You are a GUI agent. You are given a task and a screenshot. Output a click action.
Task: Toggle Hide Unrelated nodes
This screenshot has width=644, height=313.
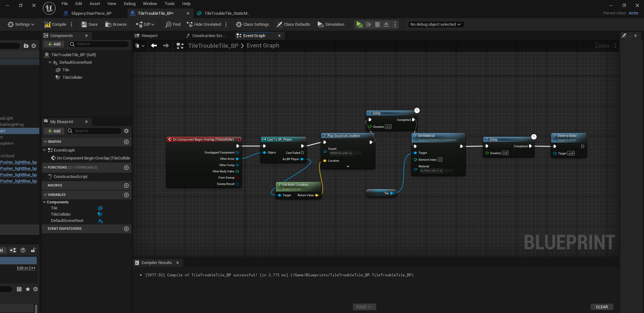pyautogui.click(x=204, y=24)
